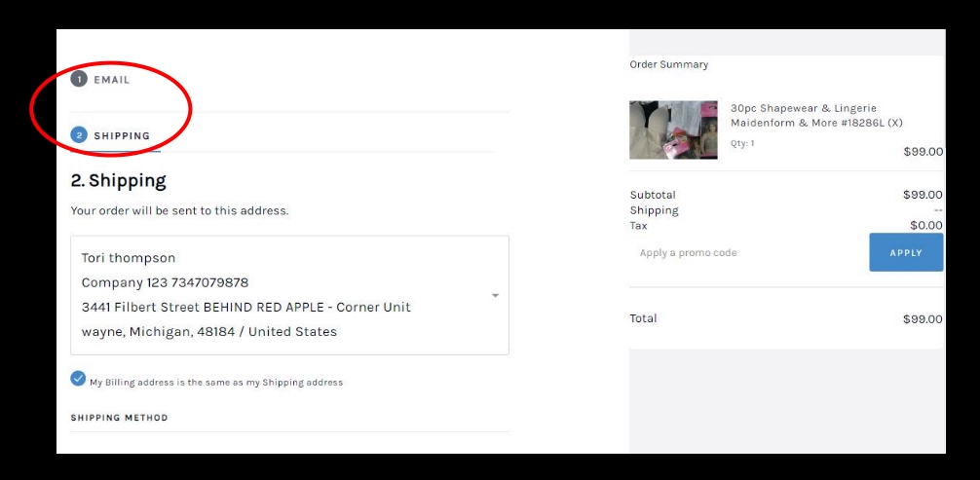Click the Tax amount $0.00

point(925,225)
